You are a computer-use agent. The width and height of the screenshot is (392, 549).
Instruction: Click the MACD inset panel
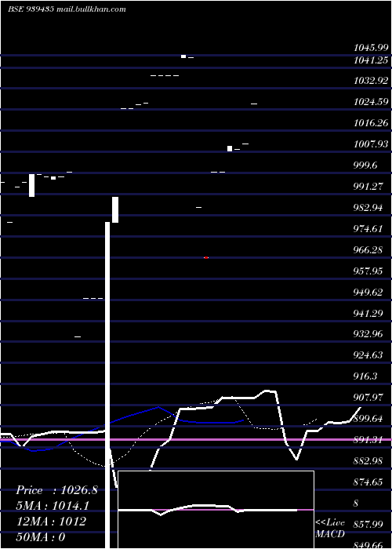coord(216,510)
